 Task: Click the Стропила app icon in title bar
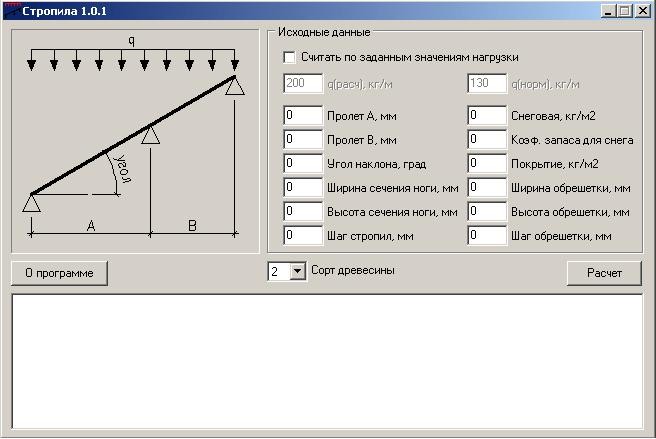12,10
